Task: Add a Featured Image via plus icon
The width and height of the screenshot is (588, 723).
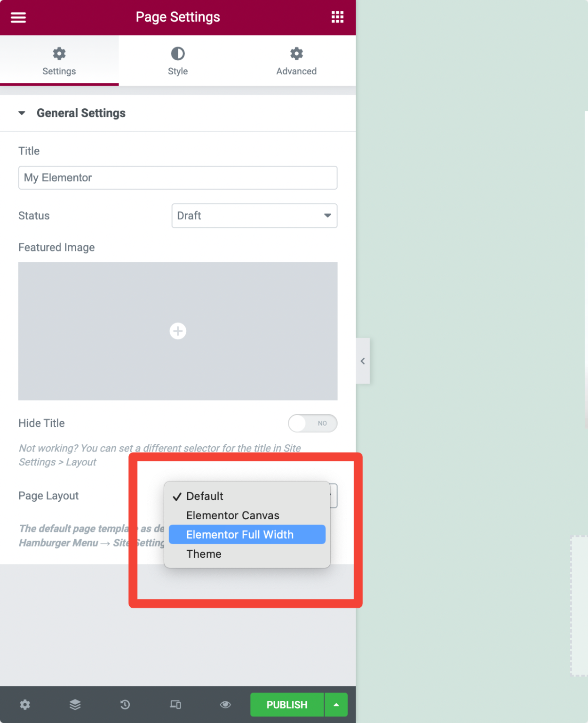Action: click(x=178, y=331)
